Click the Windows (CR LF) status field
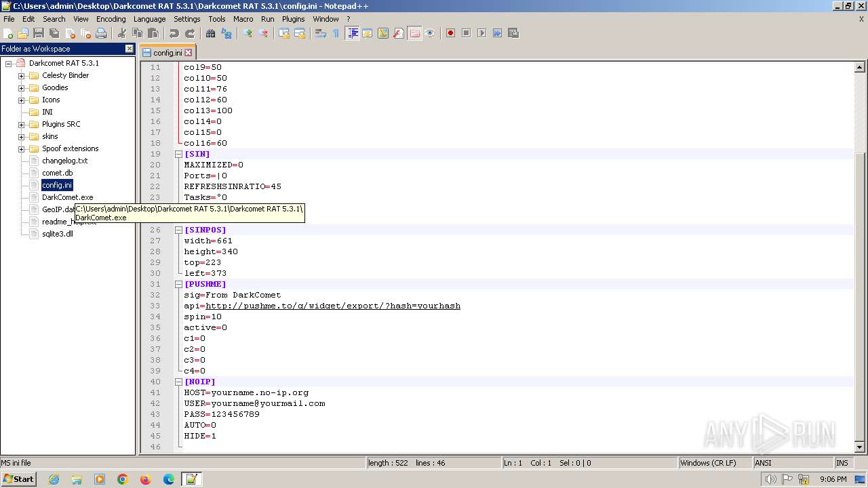Viewport: 868px width, 488px height. (715, 463)
